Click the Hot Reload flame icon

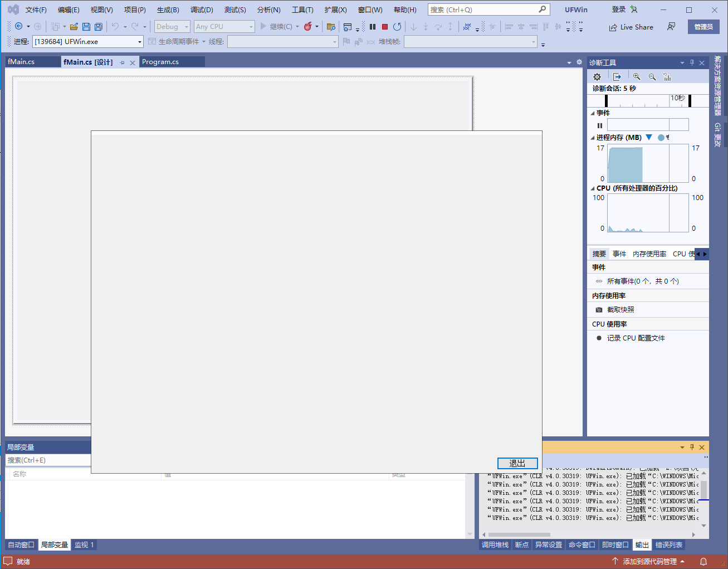click(x=307, y=27)
